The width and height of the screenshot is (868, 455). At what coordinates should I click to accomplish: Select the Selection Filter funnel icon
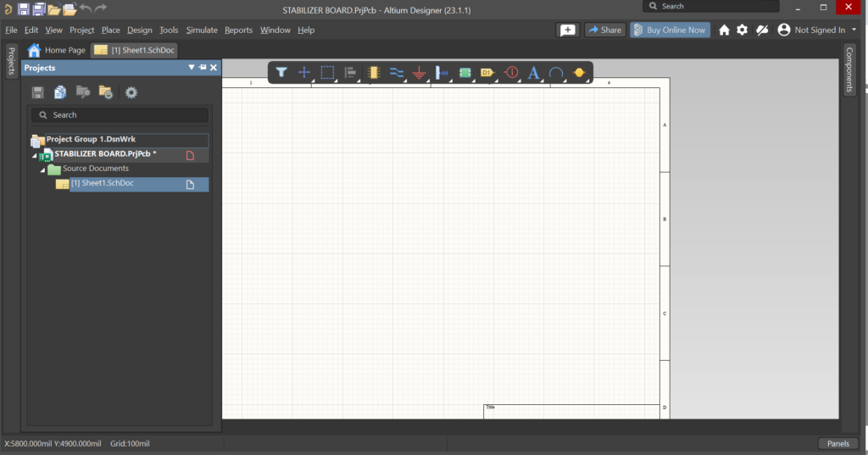click(281, 73)
